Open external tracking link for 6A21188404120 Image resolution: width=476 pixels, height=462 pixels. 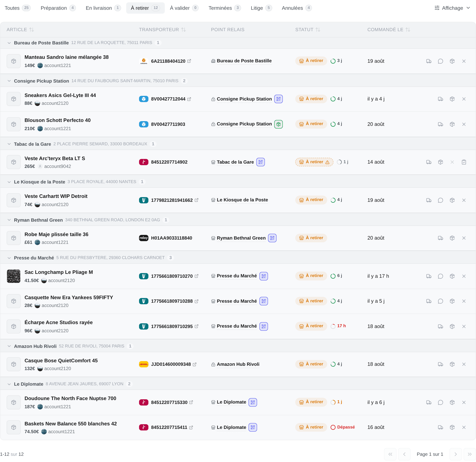pos(189,61)
